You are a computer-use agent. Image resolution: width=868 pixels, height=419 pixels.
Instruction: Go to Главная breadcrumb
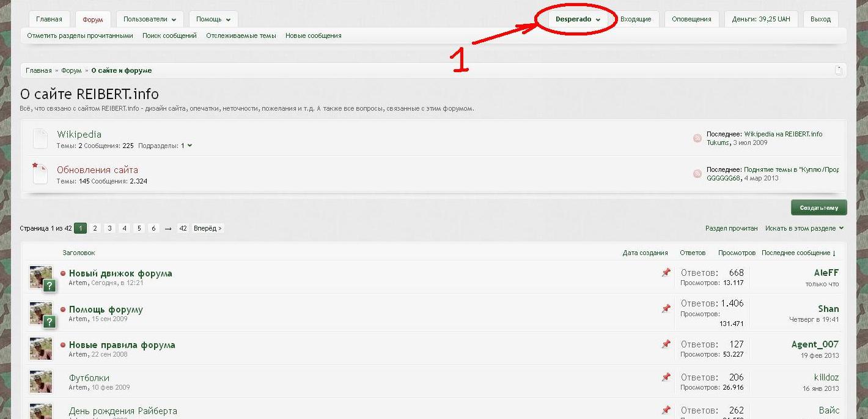(39, 70)
